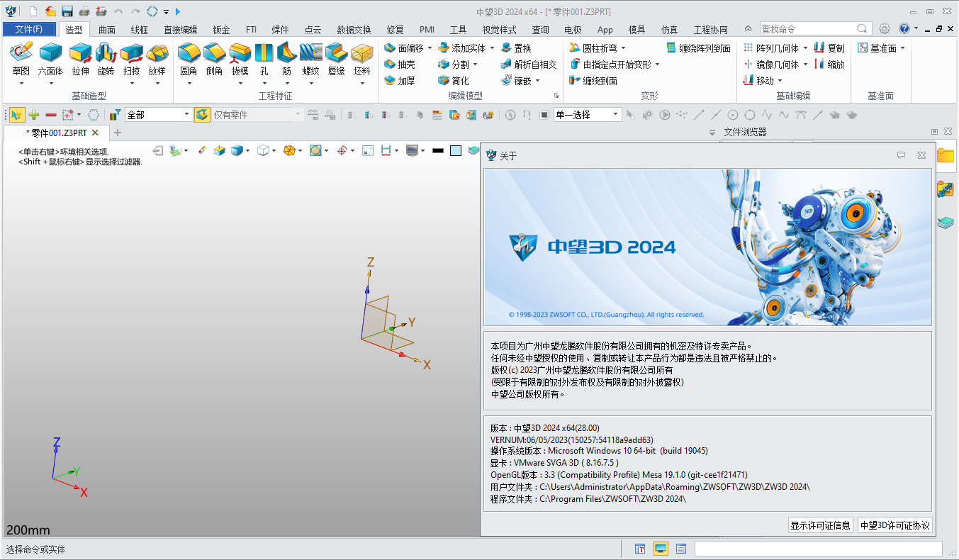Click the 中望3D许可证协议 button
Image resolution: width=959 pixels, height=560 pixels.
(x=894, y=525)
